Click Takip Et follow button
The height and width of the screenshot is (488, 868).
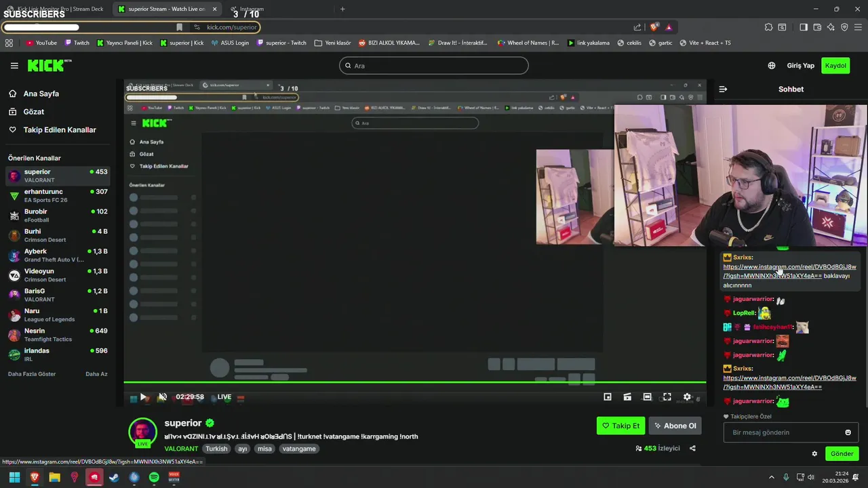pos(620,426)
